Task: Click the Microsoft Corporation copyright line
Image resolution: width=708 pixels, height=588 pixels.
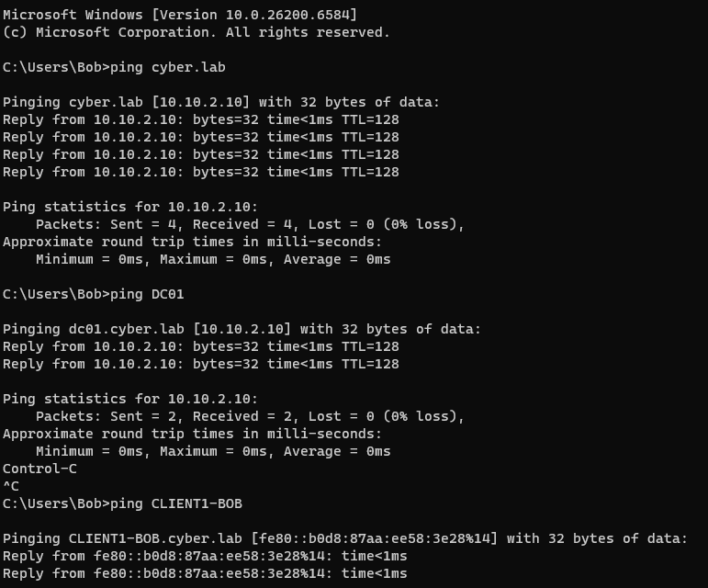Action: tap(196, 32)
